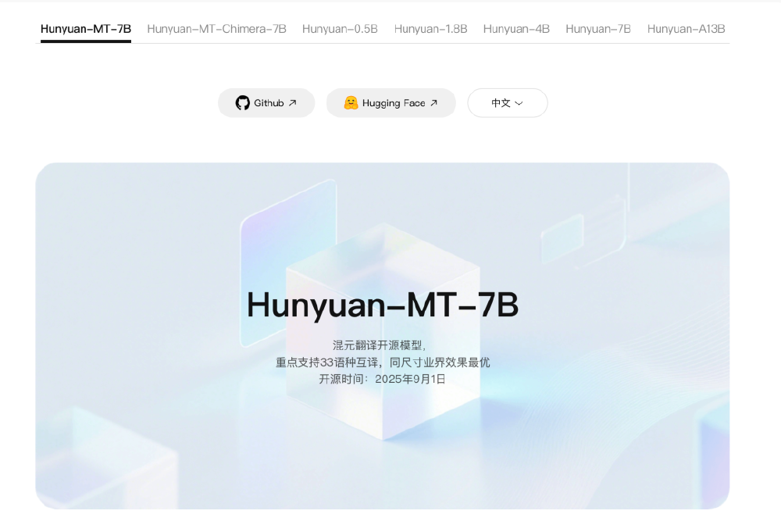Switch to the Hunyuan-1.8B tab

430,28
